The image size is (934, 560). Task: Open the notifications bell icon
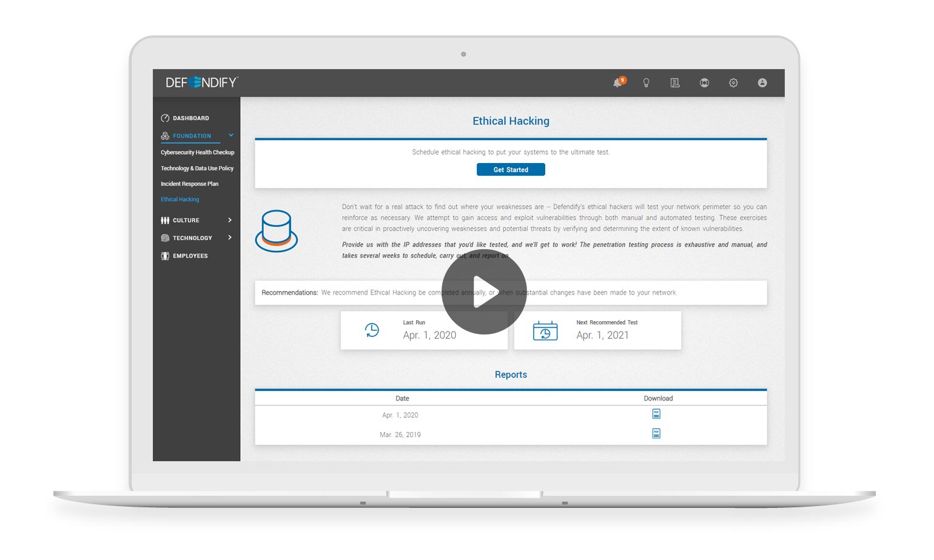coord(618,82)
